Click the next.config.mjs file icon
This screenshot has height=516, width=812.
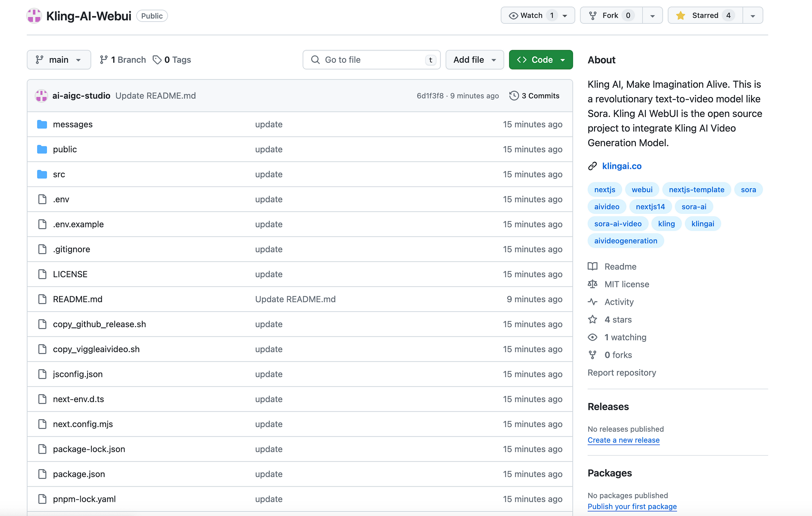tap(42, 424)
